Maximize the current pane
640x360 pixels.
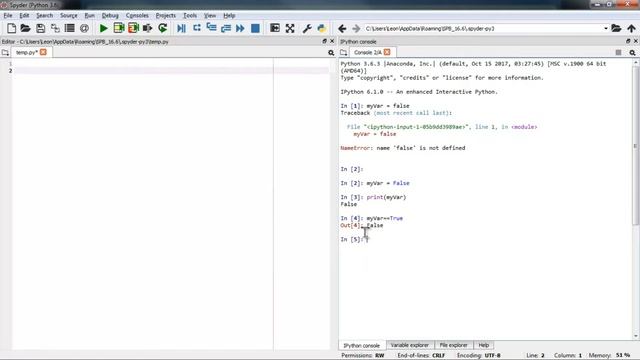tap(275, 28)
